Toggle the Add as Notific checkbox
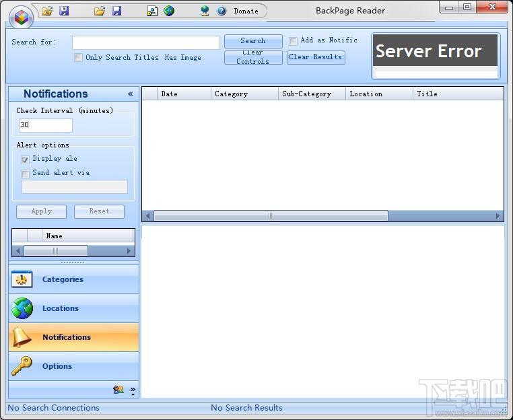 click(293, 41)
